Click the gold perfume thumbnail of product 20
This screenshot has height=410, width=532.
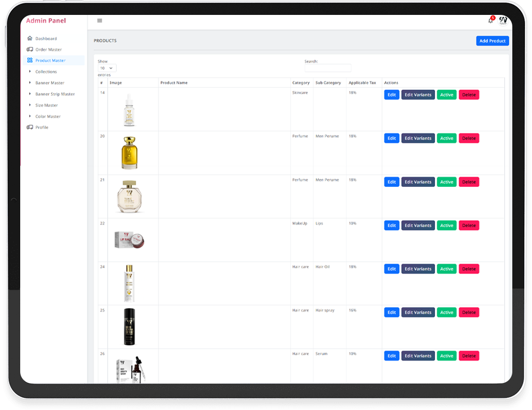129,152
